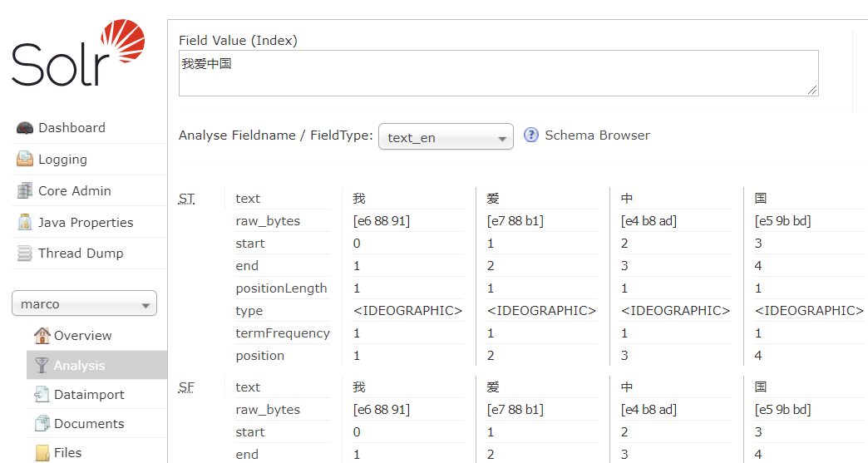The height and width of the screenshot is (463, 868).
Task: Click the Logging notepad icon
Action: (x=24, y=160)
